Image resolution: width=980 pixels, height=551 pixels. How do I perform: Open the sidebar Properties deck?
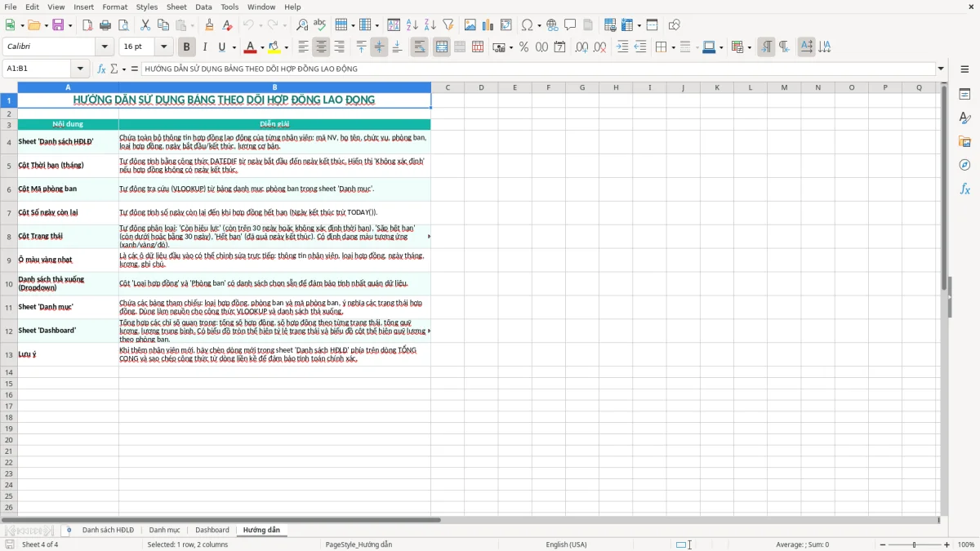(x=964, y=94)
